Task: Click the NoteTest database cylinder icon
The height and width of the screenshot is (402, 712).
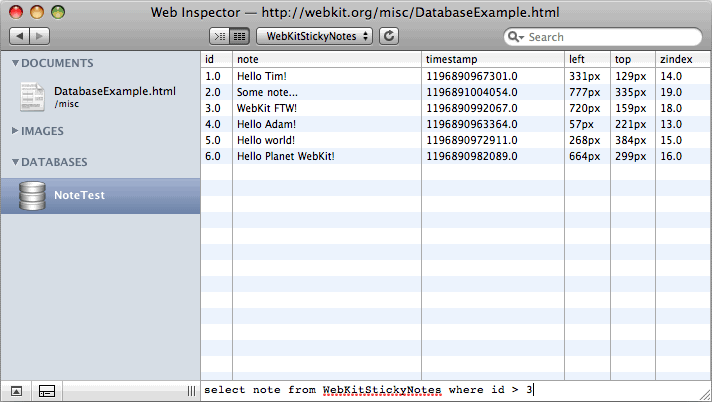Action: tap(32, 196)
